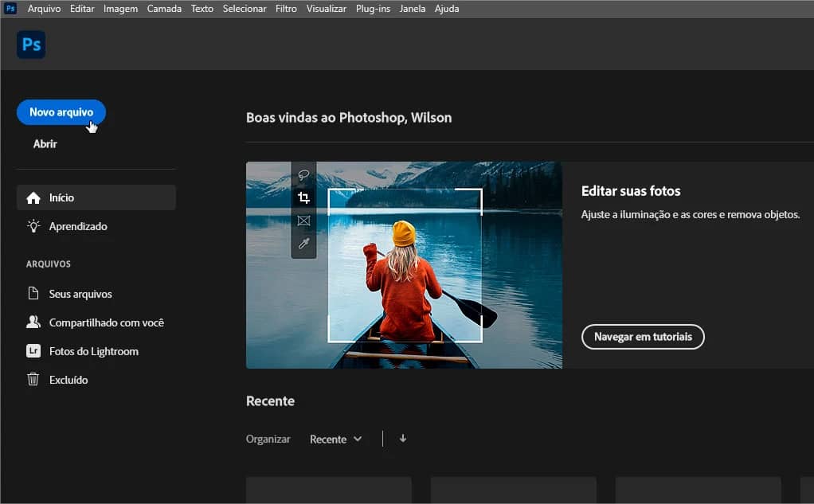814x504 pixels.
Task: Click the Novo arquivo button
Action: pos(61,112)
